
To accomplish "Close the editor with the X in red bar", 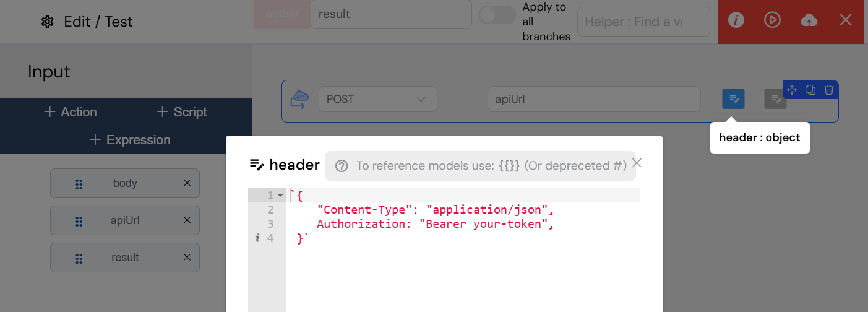I will pyautogui.click(x=846, y=20).
